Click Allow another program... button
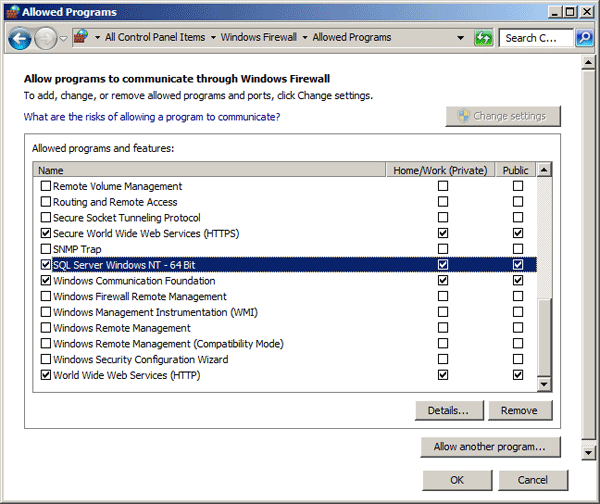 490,447
